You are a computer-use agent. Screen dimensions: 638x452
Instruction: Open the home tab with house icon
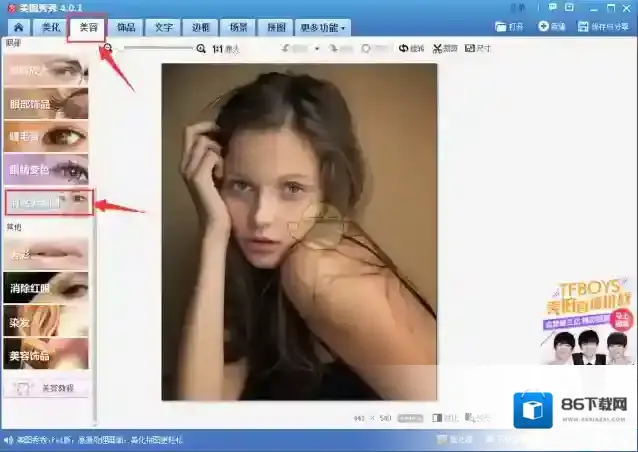tap(18, 28)
